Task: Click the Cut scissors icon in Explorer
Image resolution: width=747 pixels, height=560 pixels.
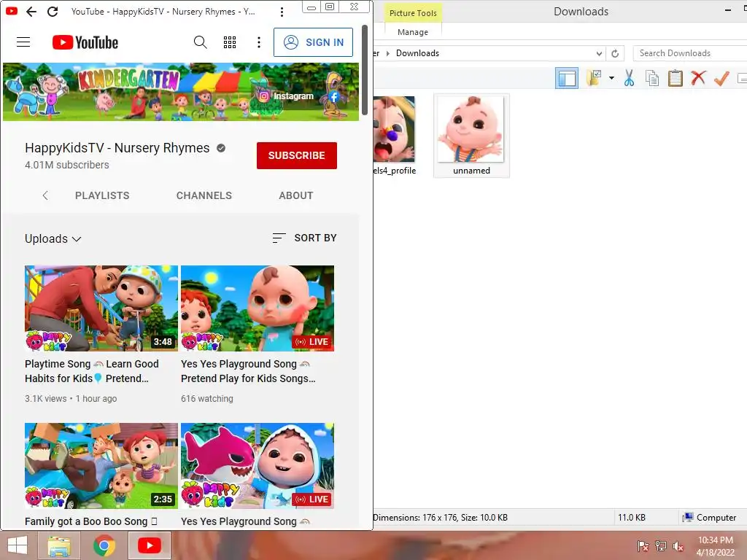Action: pos(629,77)
